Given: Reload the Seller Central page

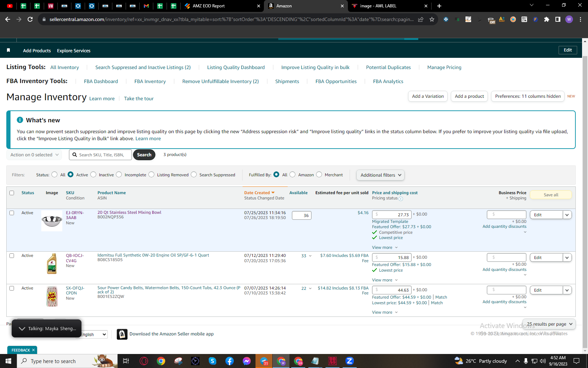Looking at the screenshot, I should click(x=30, y=19).
